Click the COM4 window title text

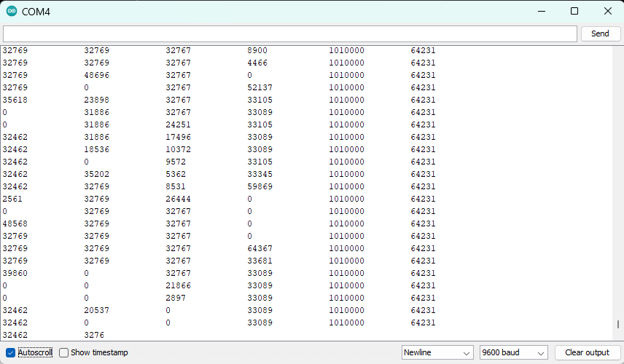coord(36,12)
